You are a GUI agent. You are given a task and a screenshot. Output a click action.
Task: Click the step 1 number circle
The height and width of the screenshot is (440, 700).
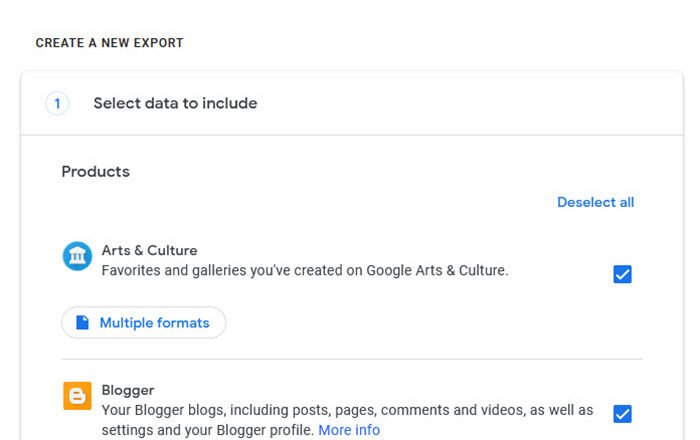57,103
